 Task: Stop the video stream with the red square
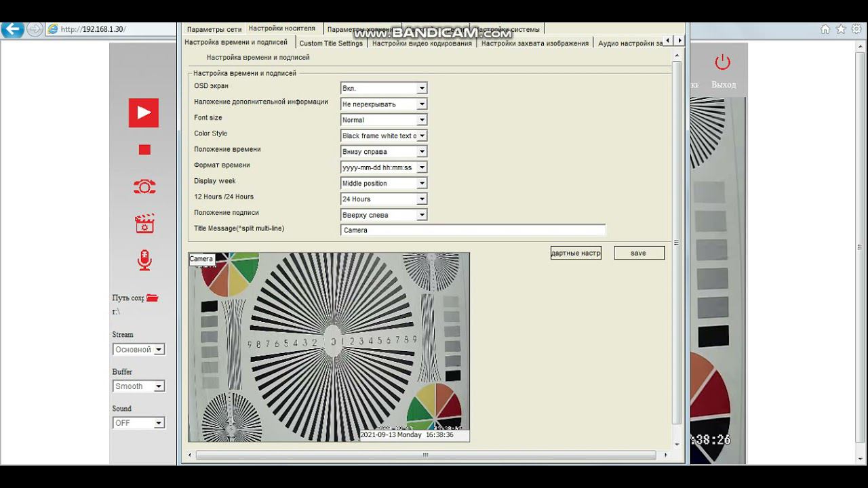pyautogui.click(x=144, y=150)
